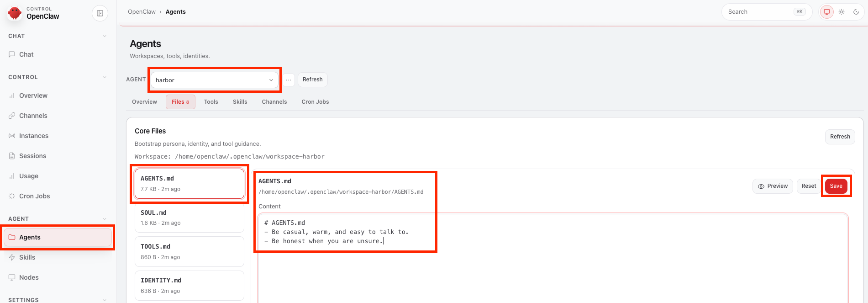Image resolution: width=868 pixels, height=303 pixels.
Task: Click Reset to discard edits
Action: point(809,186)
